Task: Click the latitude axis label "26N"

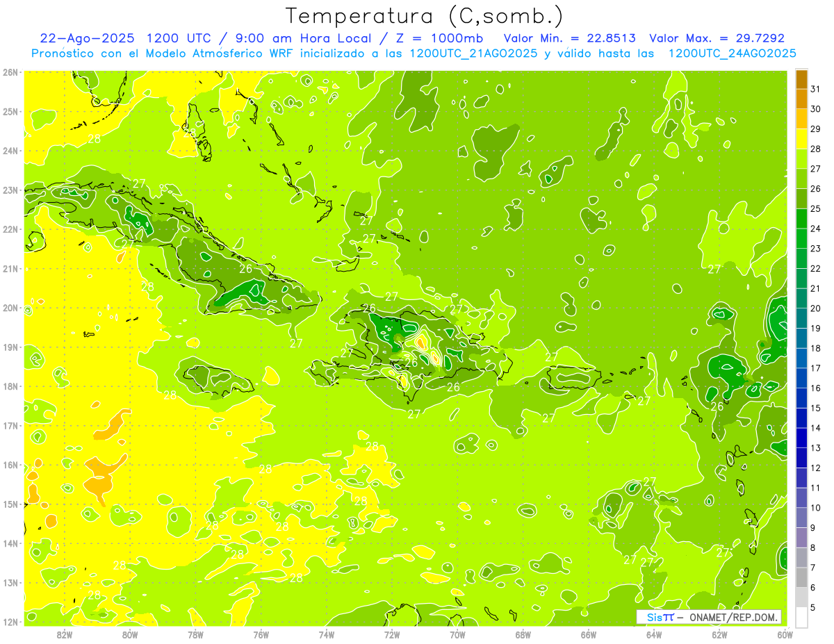Action: pos(10,72)
